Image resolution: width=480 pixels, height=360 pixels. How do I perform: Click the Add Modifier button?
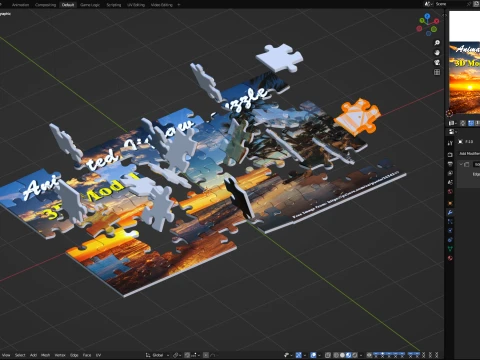coord(469,153)
